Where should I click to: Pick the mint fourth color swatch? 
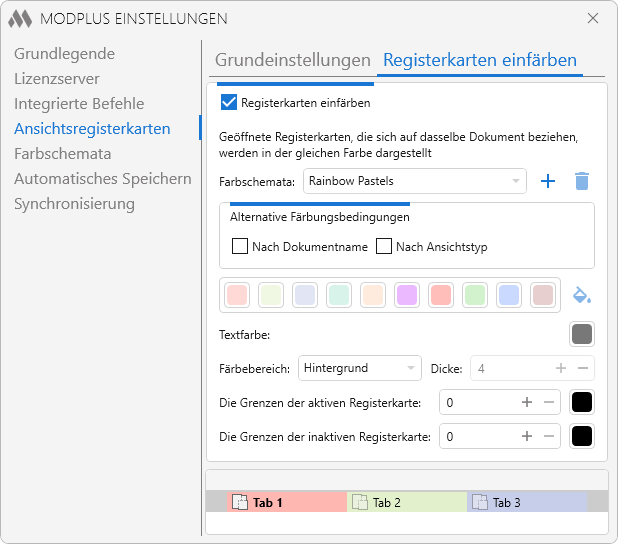pyautogui.click(x=339, y=295)
